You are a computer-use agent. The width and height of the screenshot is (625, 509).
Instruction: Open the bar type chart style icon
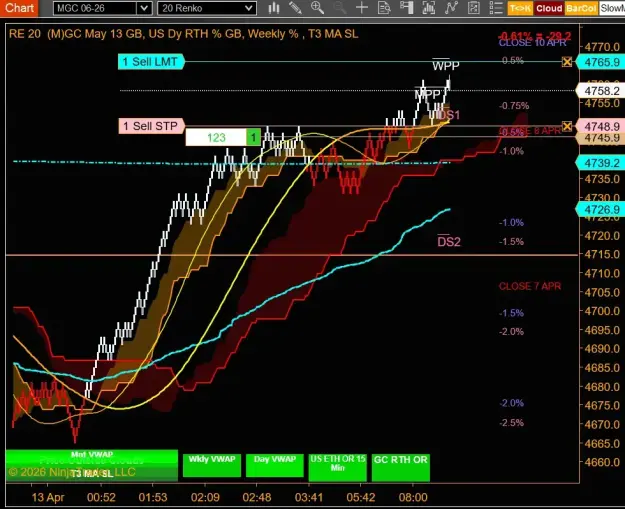click(274, 8)
